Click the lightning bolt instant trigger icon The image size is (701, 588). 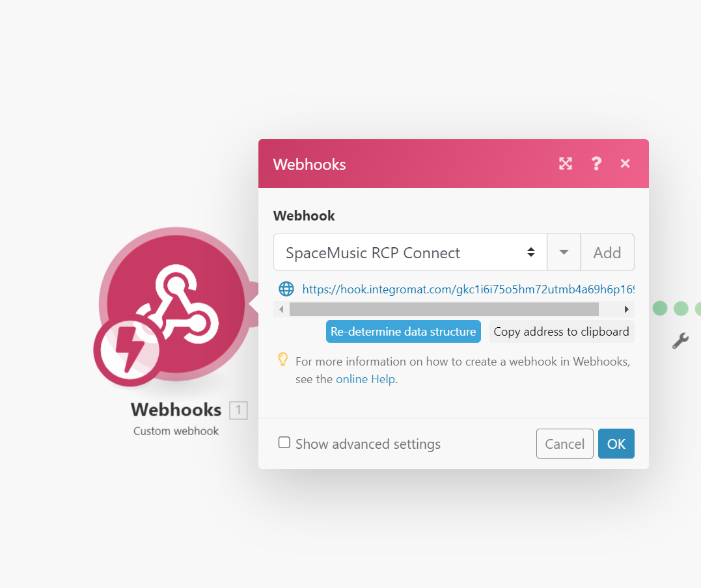130,350
